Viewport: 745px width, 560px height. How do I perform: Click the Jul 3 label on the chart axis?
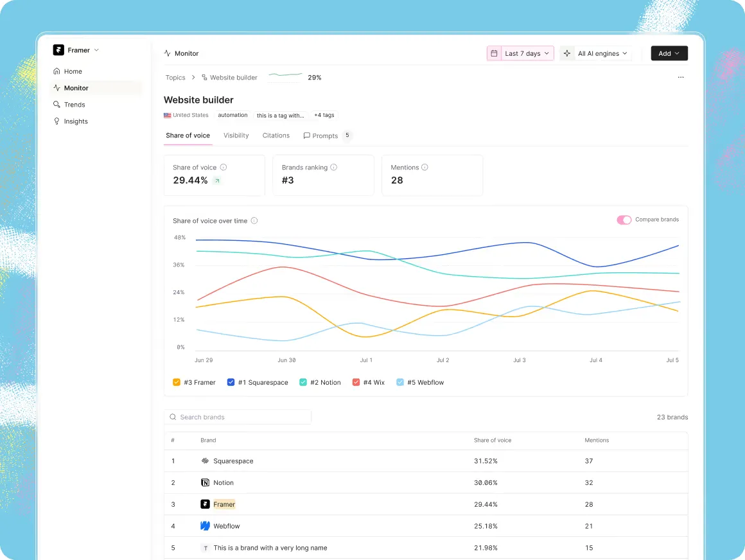tap(520, 360)
